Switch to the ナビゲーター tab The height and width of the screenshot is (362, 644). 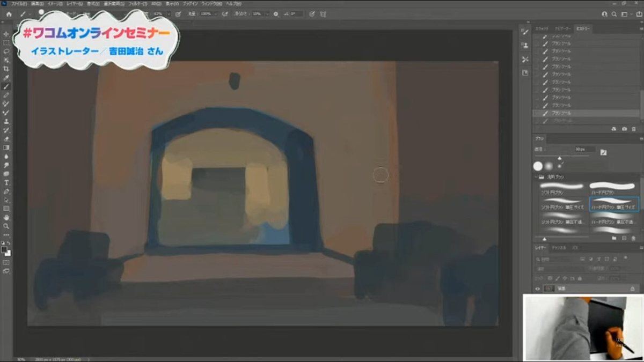pos(562,28)
